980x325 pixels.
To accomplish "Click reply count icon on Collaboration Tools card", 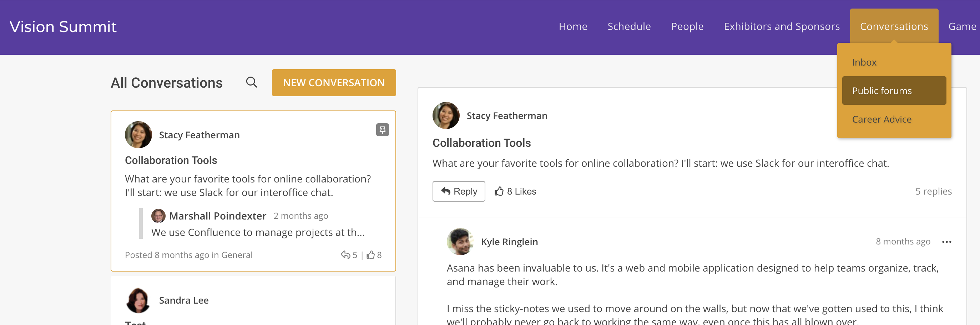I will click(x=345, y=255).
